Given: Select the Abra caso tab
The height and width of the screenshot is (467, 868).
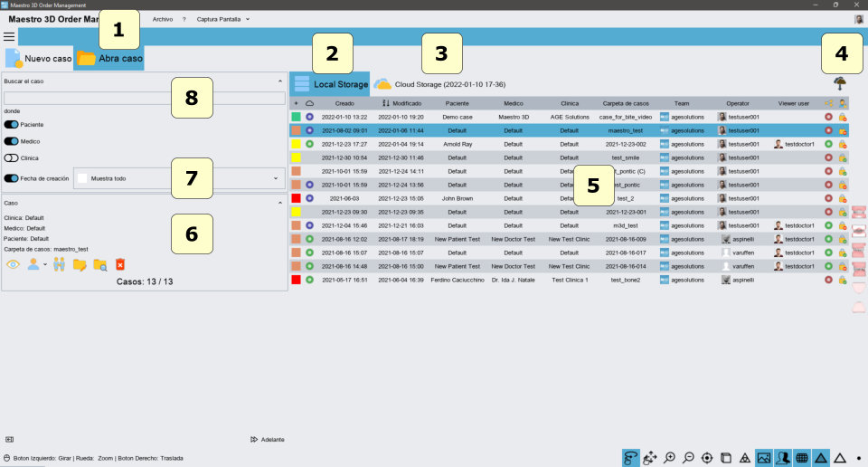Looking at the screenshot, I should pos(109,58).
